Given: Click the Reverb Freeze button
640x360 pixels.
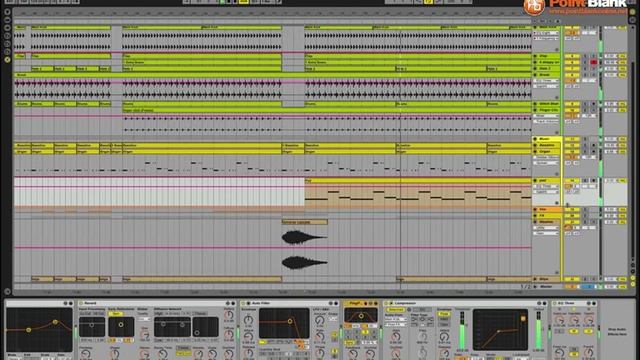Looking at the screenshot, I should coord(183,348).
